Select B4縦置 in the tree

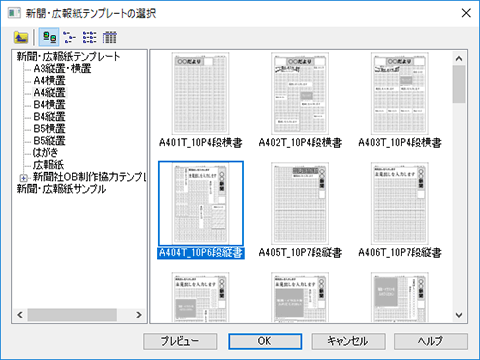pos(50,117)
